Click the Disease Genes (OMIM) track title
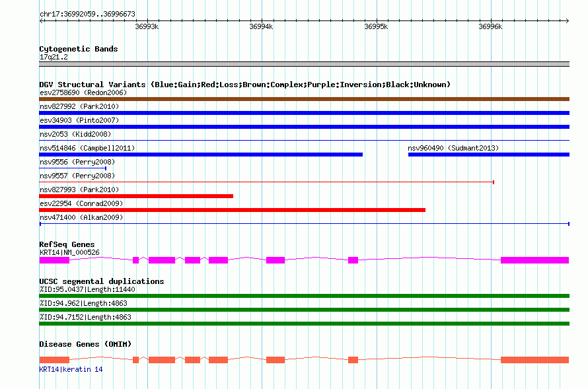Image resolution: width=588 pixels, height=389 pixels. pos(85,344)
